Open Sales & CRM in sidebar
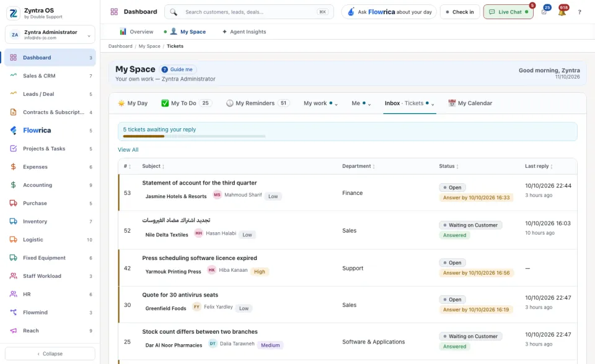This screenshot has height=364, width=595. coord(50,76)
